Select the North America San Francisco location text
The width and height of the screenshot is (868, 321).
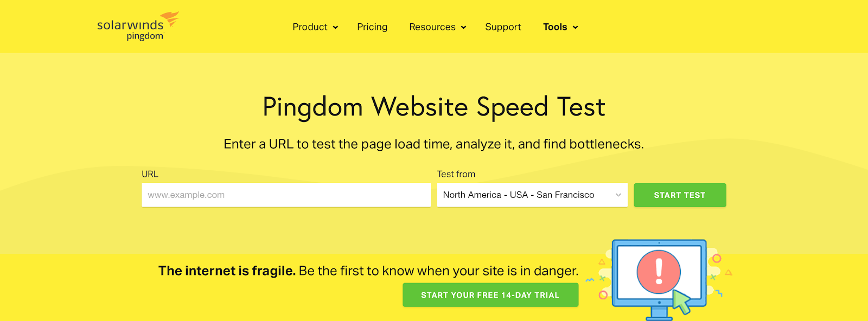[519, 195]
